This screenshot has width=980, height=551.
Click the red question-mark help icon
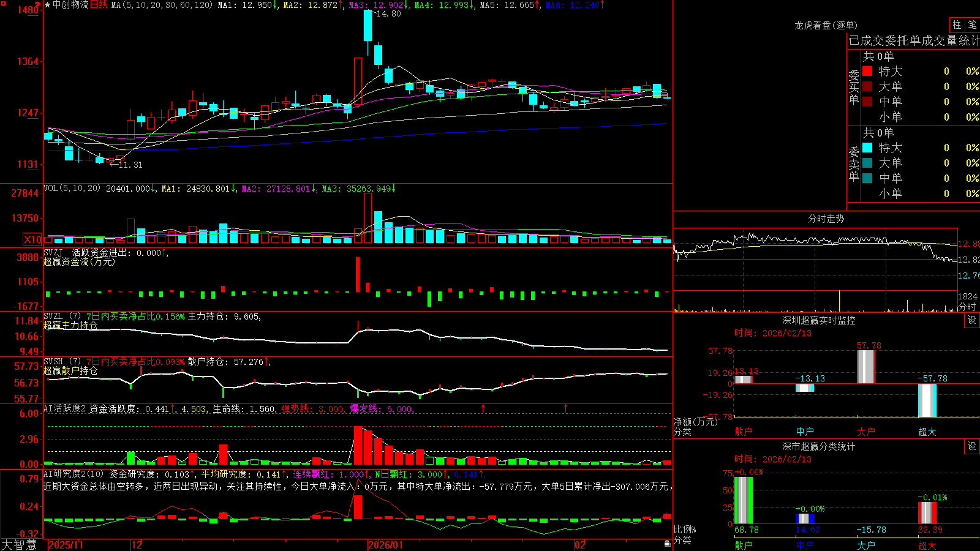click(x=37, y=4)
